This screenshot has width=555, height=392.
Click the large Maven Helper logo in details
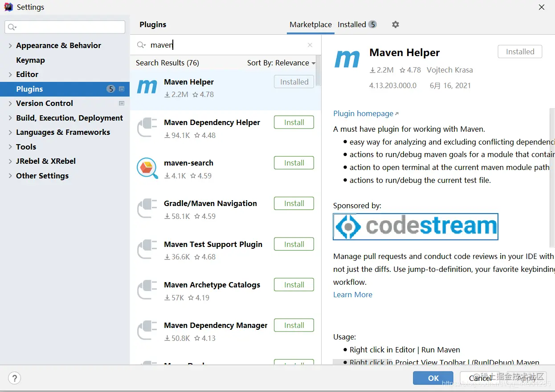[347, 59]
